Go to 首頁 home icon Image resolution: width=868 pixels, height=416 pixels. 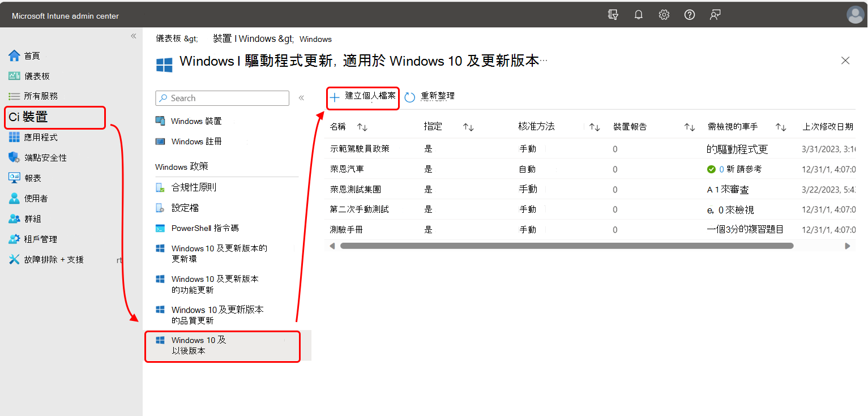(14, 55)
